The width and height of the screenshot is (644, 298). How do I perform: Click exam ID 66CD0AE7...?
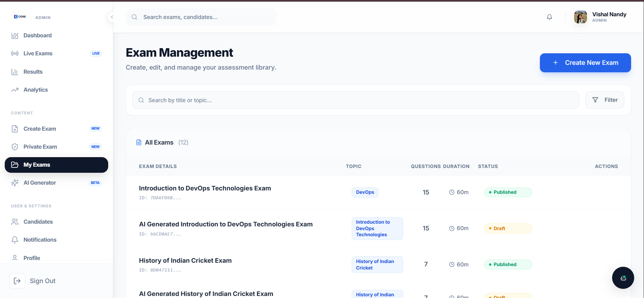[x=160, y=234]
